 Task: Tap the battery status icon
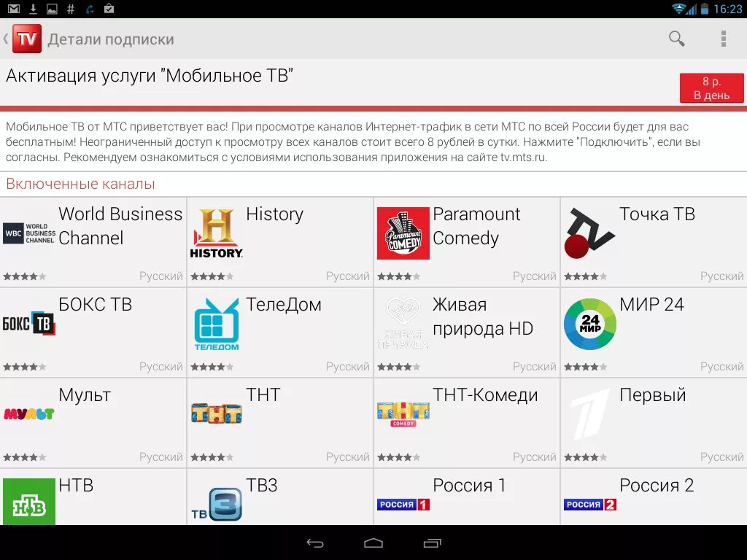tap(704, 9)
